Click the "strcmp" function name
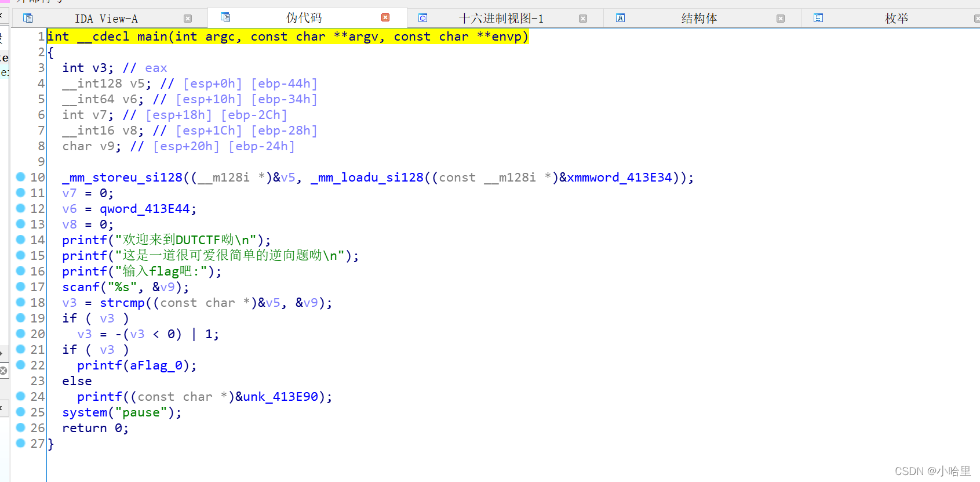 122,303
